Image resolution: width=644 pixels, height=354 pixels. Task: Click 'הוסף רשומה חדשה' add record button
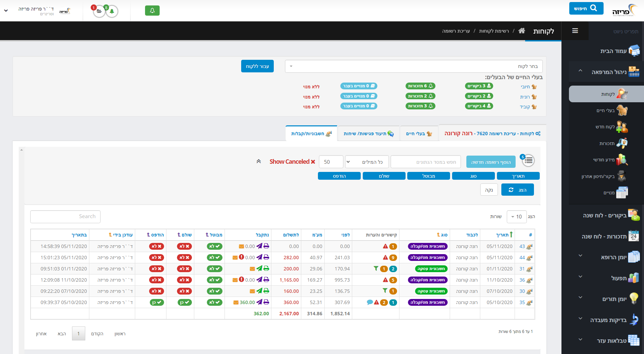[x=490, y=162]
